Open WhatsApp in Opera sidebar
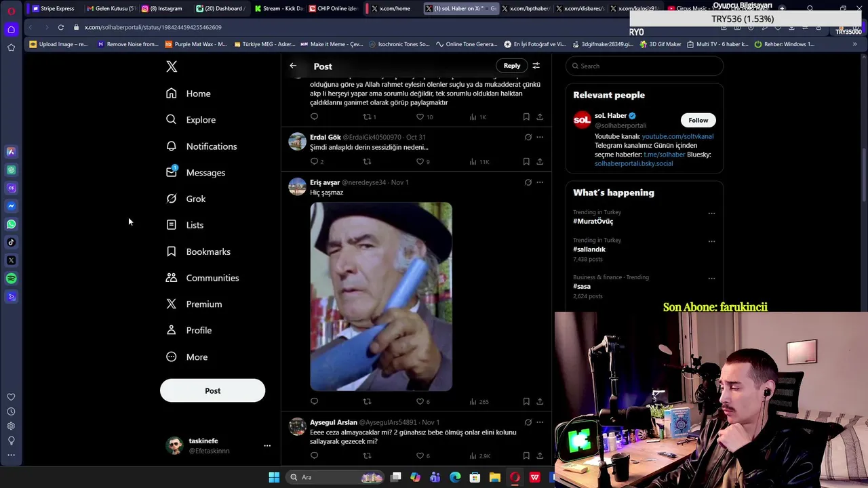The width and height of the screenshot is (868, 488). click(x=11, y=224)
